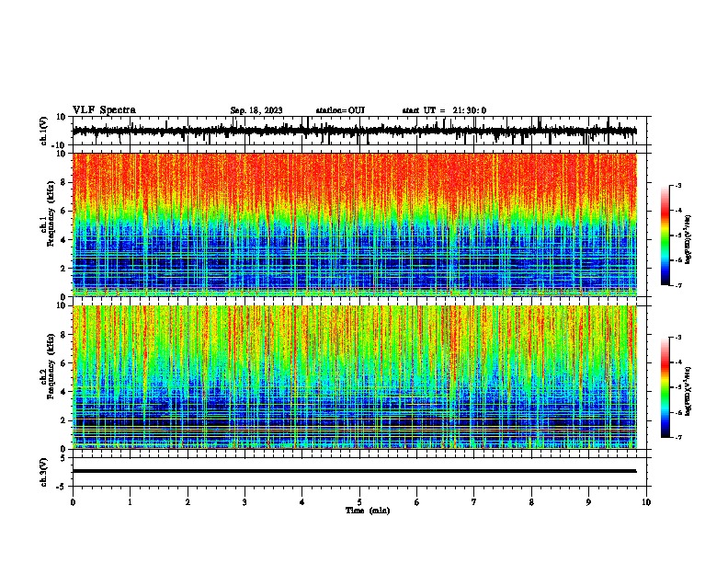Viewport: 728px width, 563px height.
Task: Click the ch.1 spectrogram color bar
Action: click(665, 236)
